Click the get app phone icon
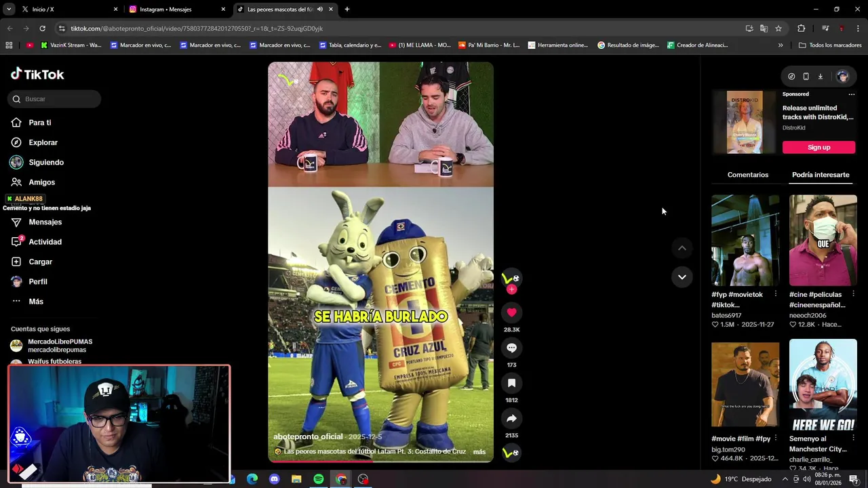 click(x=806, y=77)
